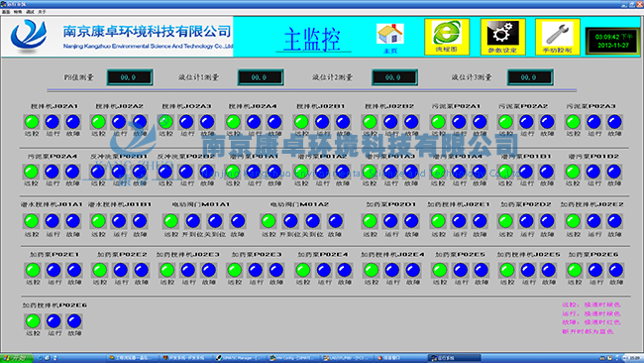
Task: Click the run light of dosing mixer P02E6
Action: click(54, 321)
